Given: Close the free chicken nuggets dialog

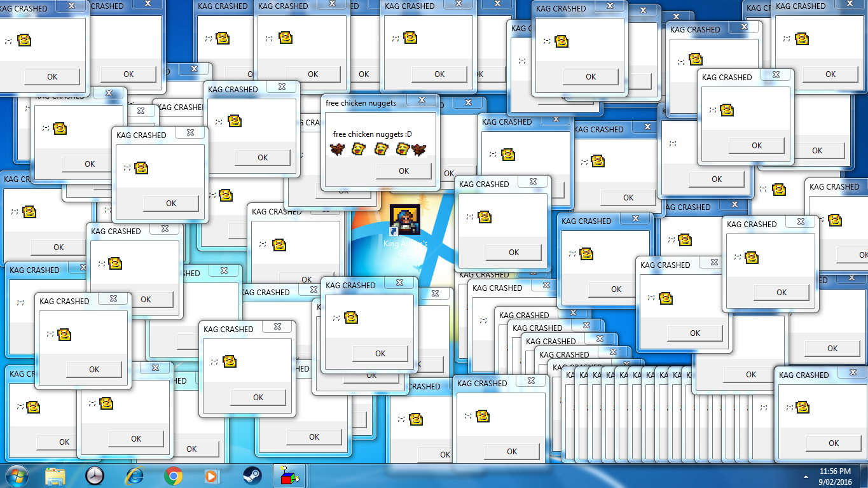Looking at the screenshot, I should coord(421,101).
